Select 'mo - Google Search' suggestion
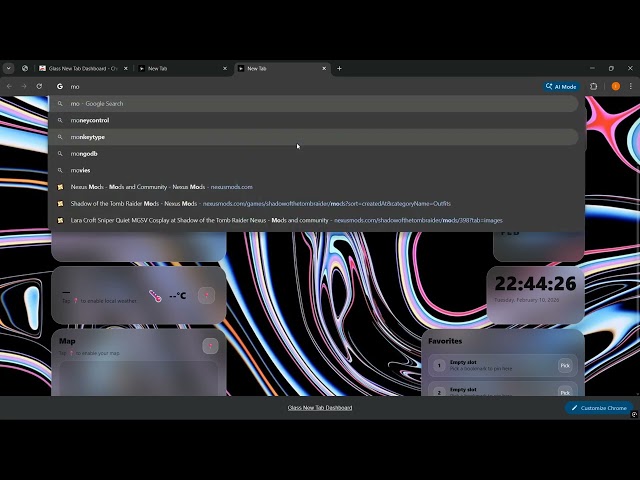640x480 pixels. [x=313, y=104]
